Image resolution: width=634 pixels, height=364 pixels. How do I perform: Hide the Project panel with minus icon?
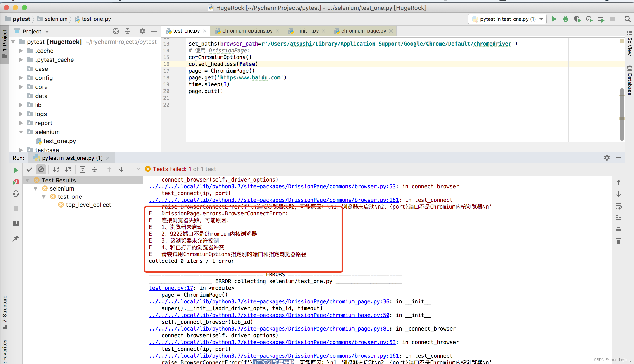click(x=154, y=31)
